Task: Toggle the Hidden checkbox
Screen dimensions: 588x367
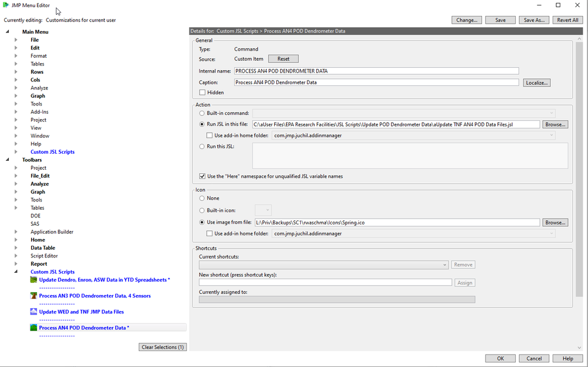Action: click(202, 92)
